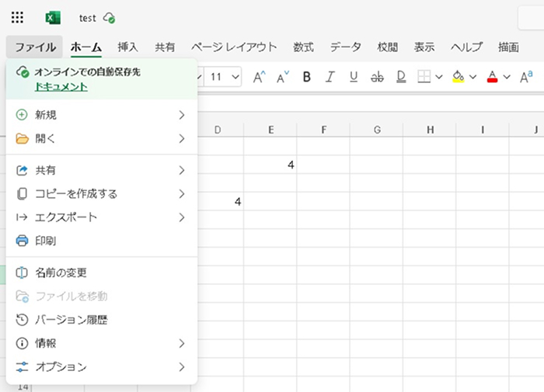Click the Excel logo icon

point(53,18)
